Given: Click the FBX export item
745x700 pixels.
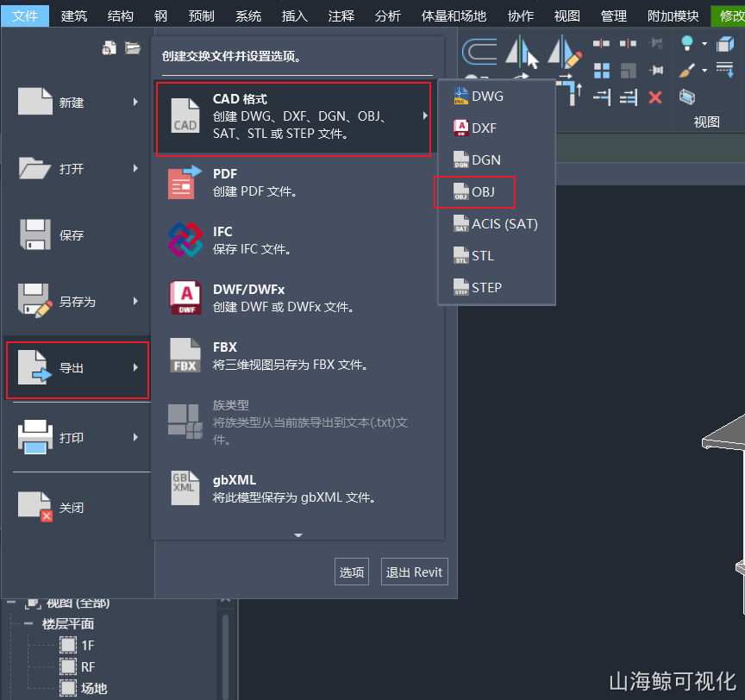Looking at the screenshot, I should tap(297, 356).
